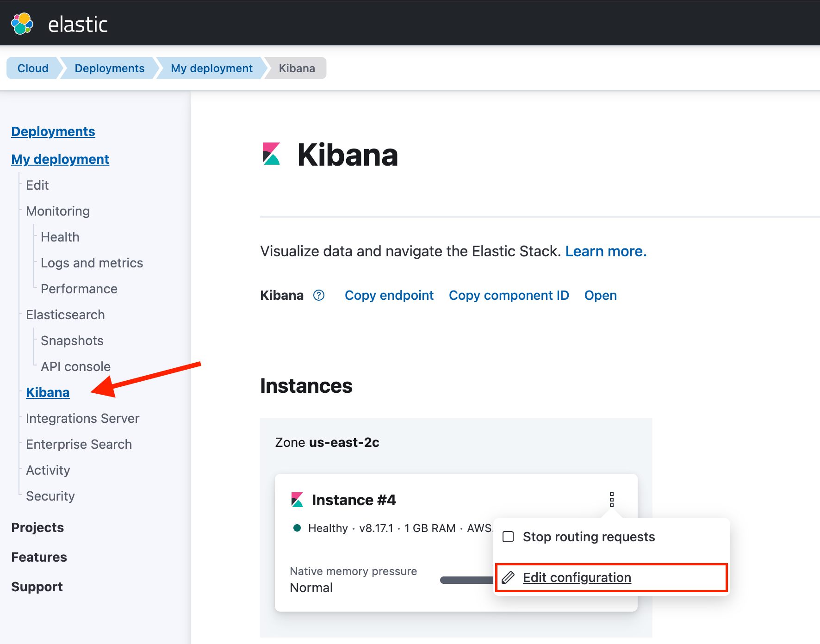Click the Learn more link
Image resolution: width=820 pixels, height=644 pixels.
[606, 251]
